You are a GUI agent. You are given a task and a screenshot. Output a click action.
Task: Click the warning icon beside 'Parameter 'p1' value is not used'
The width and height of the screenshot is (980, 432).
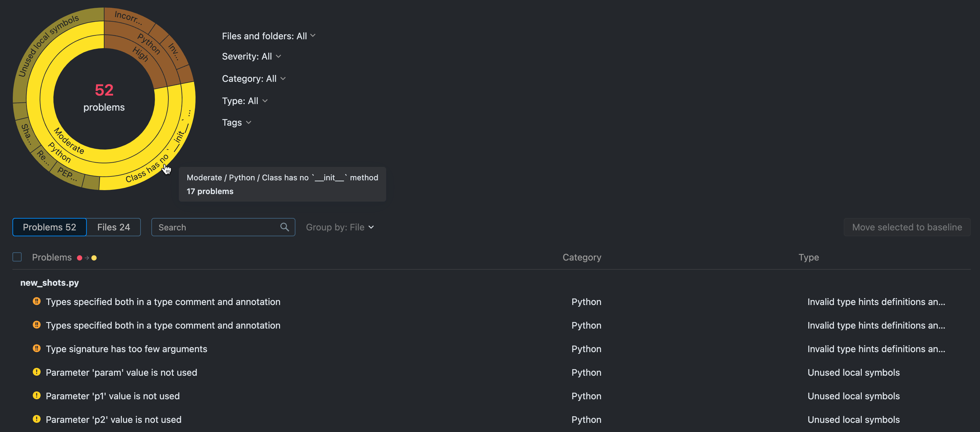coord(37,395)
